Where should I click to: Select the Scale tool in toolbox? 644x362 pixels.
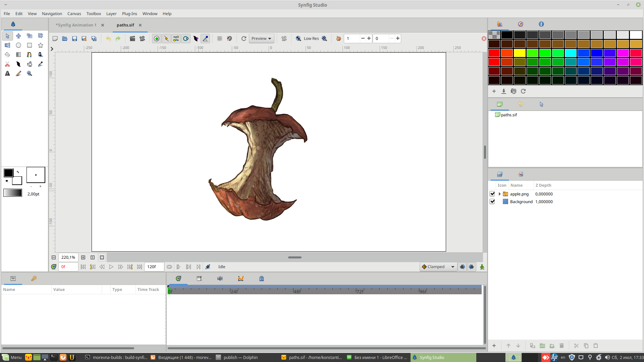point(30,36)
